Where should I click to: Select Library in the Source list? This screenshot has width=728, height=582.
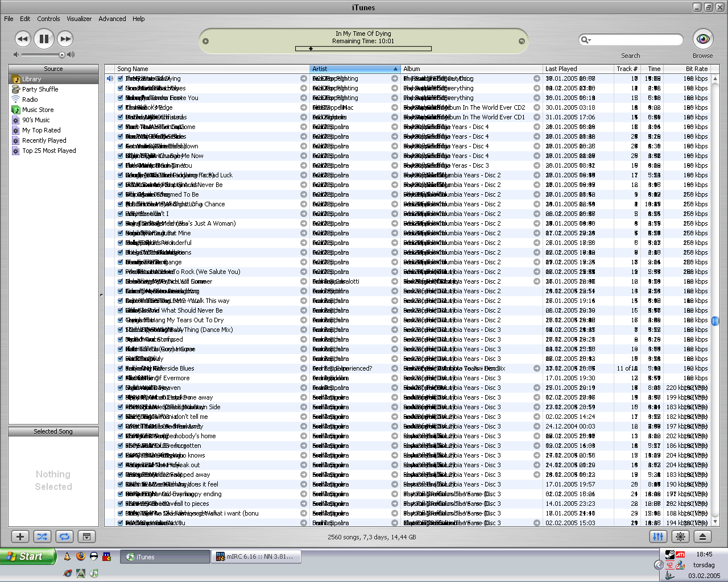point(53,79)
